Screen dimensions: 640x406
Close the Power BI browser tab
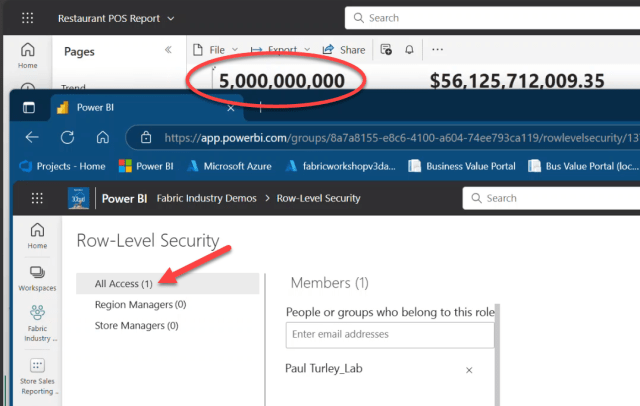click(x=231, y=108)
